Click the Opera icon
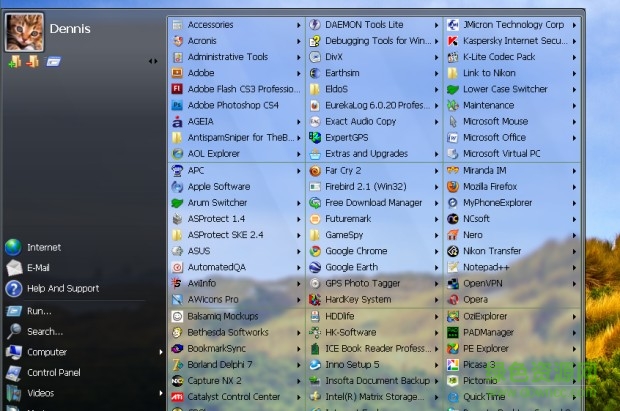 [452, 299]
